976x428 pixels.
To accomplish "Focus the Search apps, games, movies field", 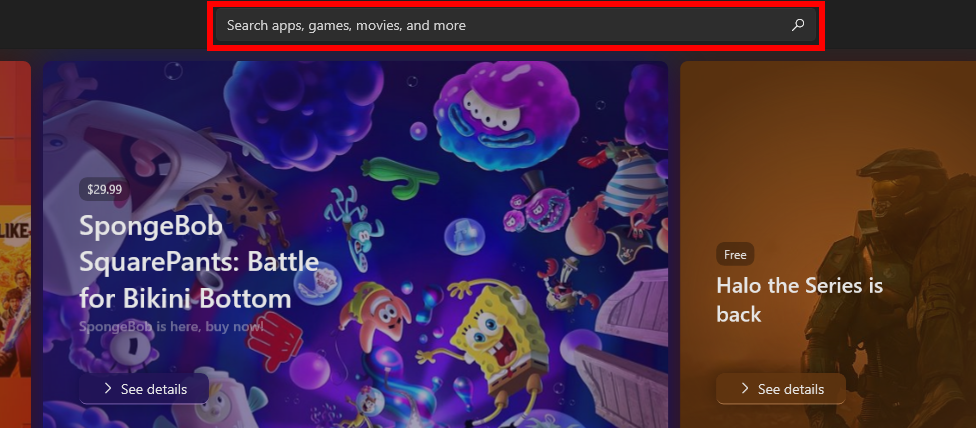I will click(x=515, y=26).
